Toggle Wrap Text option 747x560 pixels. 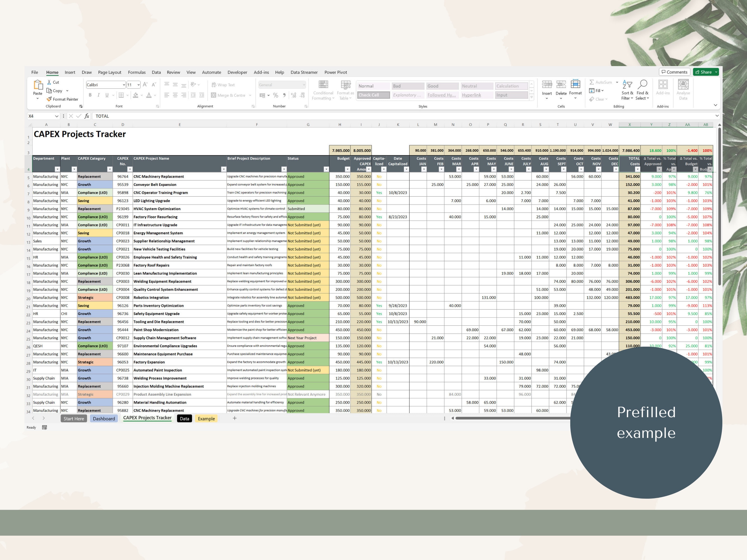coord(223,85)
